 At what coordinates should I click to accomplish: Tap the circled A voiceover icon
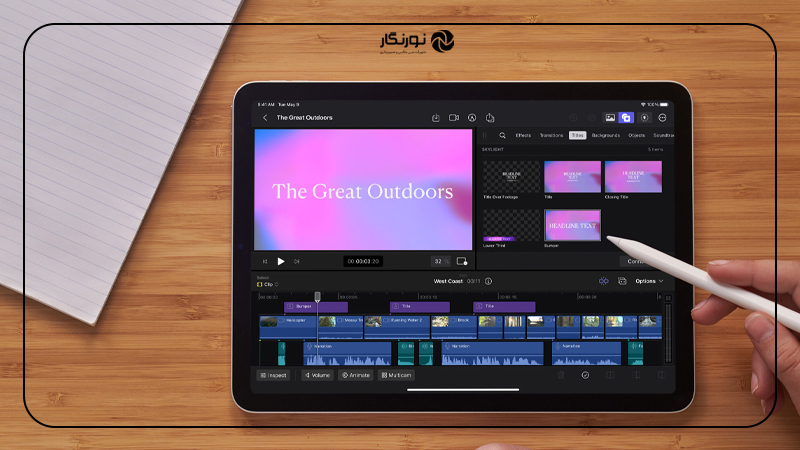(x=472, y=118)
